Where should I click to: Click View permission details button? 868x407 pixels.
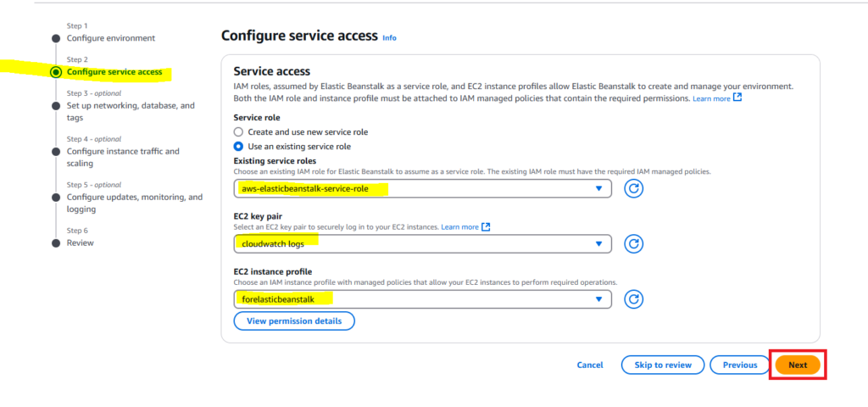(294, 321)
